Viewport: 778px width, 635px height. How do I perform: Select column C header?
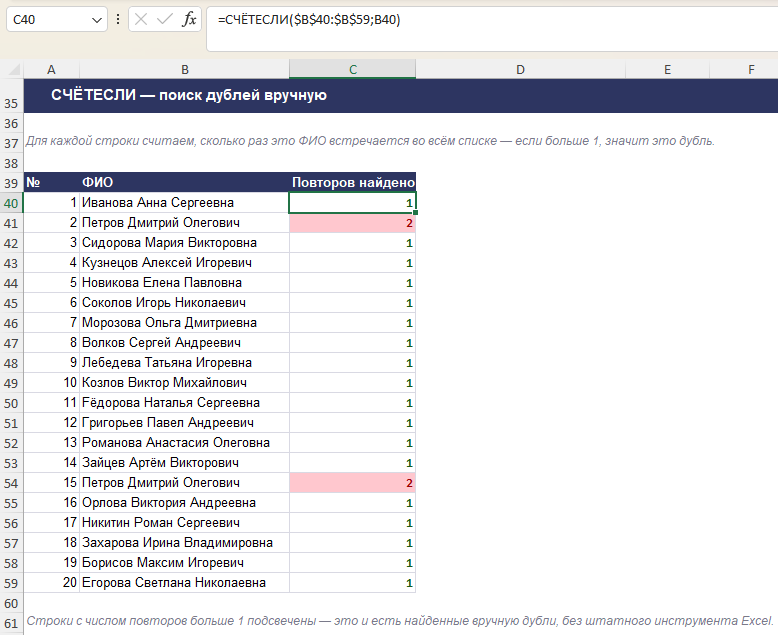[x=353, y=69]
